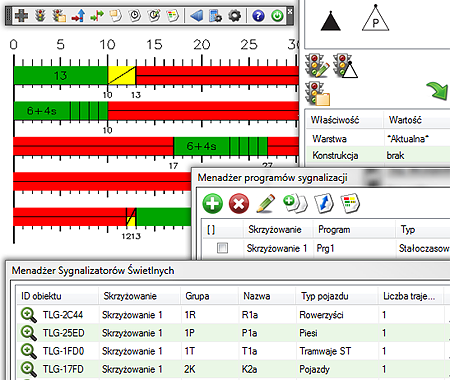Tick the checkbox for Skrzyżowanie 1 Prg1 row

click(222, 248)
